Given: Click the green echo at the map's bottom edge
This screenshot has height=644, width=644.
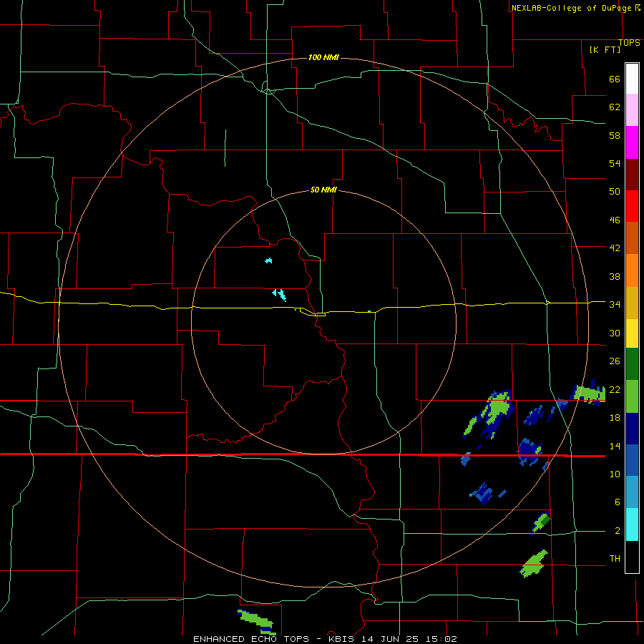Looking at the screenshot, I should coord(257,621).
